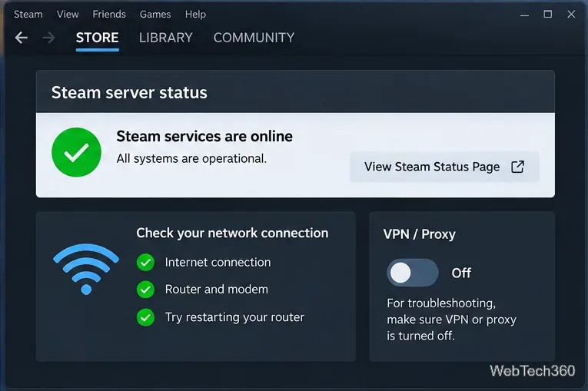
Task: Open the Friends menu
Action: click(x=109, y=15)
